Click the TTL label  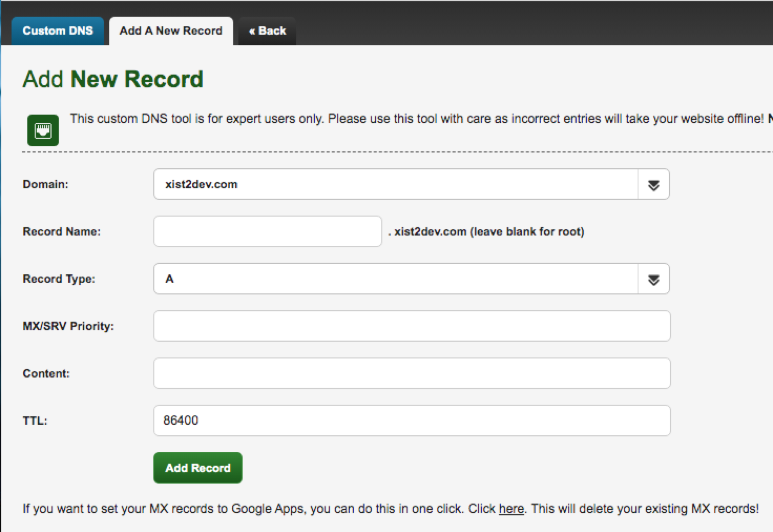click(35, 421)
